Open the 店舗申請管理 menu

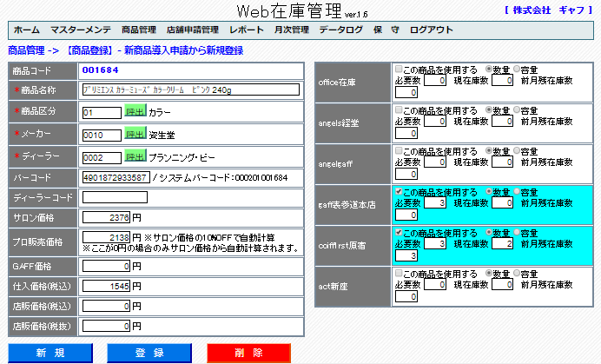pos(193,30)
